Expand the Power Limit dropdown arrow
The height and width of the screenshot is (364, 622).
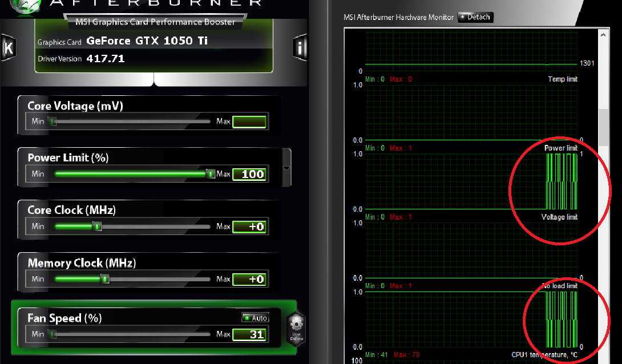[x=286, y=168]
